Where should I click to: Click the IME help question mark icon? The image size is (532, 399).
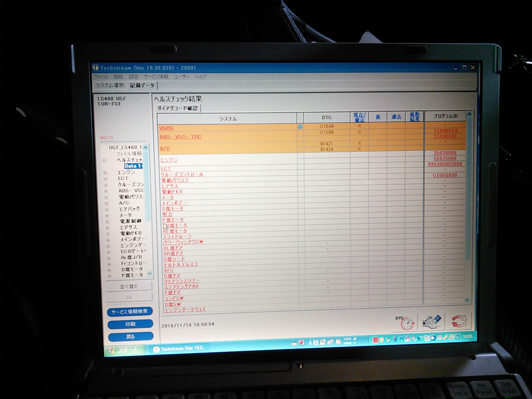[x=338, y=341]
